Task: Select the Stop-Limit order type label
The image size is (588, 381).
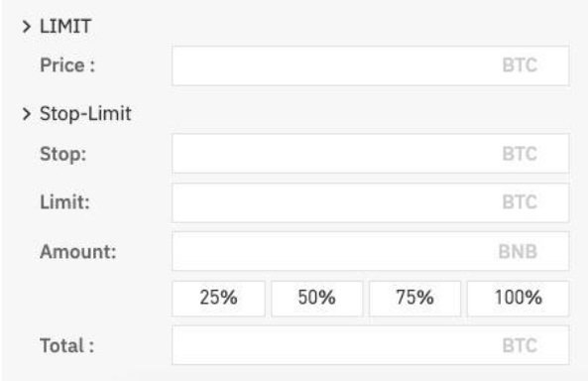Action: click(85, 114)
